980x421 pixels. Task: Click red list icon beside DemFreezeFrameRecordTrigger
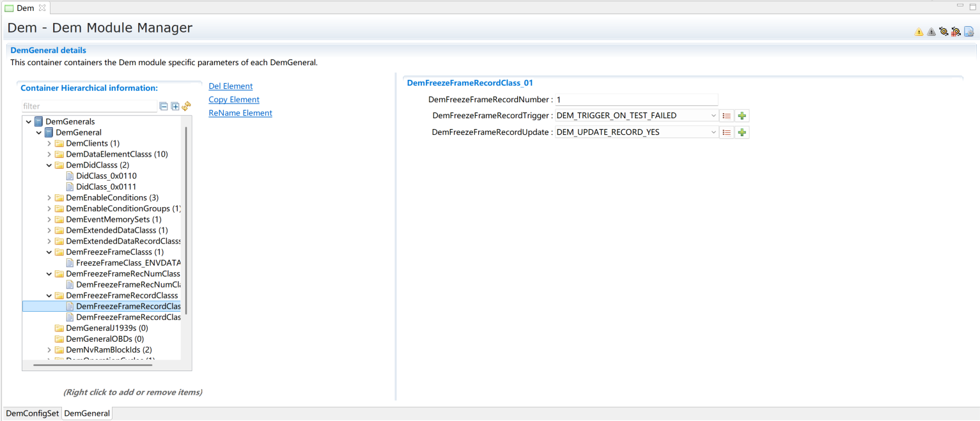click(726, 116)
